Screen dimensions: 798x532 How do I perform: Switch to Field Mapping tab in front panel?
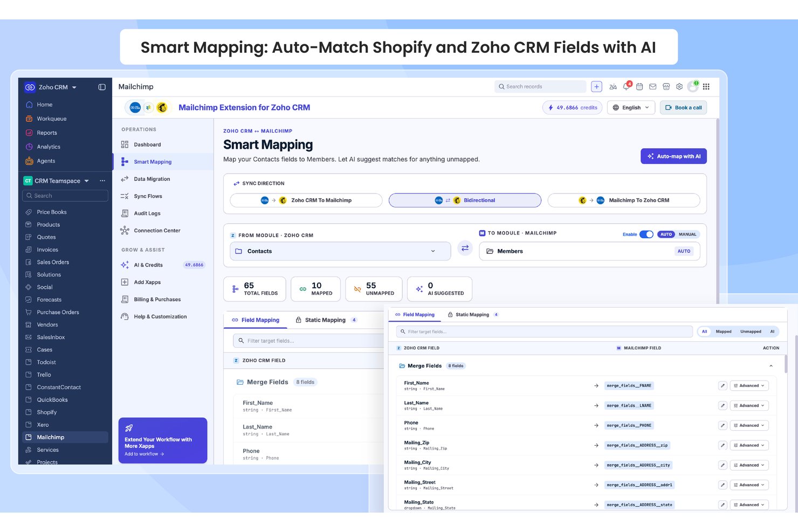point(415,315)
